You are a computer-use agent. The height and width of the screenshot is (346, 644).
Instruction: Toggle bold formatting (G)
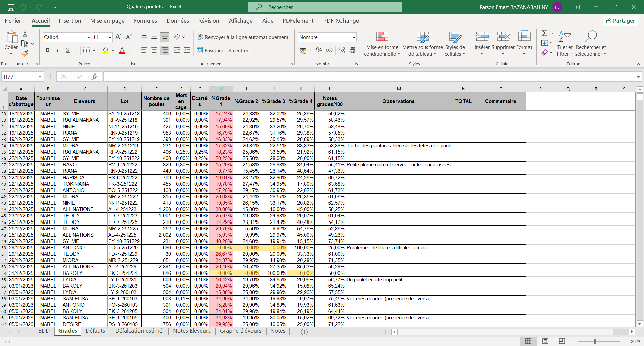click(x=48, y=50)
